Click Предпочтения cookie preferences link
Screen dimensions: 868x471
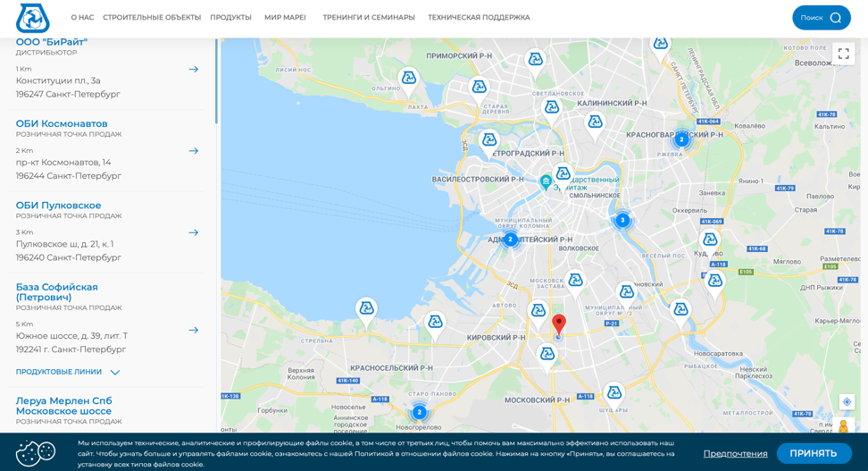(x=735, y=453)
